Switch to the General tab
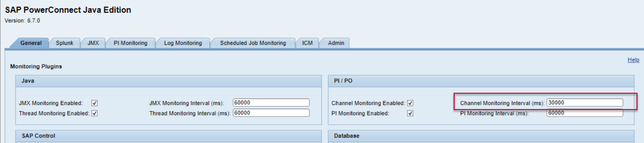Image resolution: width=644 pixels, height=143 pixels. tap(31, 43)
